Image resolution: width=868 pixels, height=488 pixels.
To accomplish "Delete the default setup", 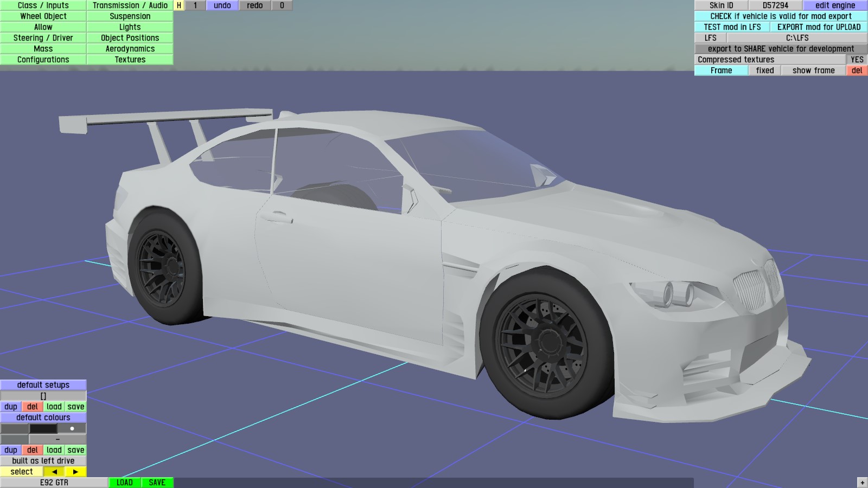I will coord(33,407).
